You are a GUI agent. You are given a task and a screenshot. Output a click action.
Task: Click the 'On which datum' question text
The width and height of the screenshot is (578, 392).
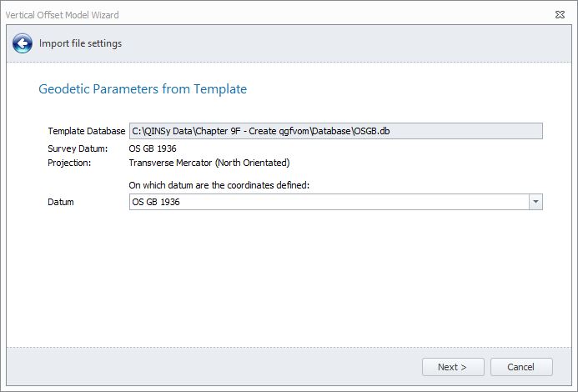(219, 185)
